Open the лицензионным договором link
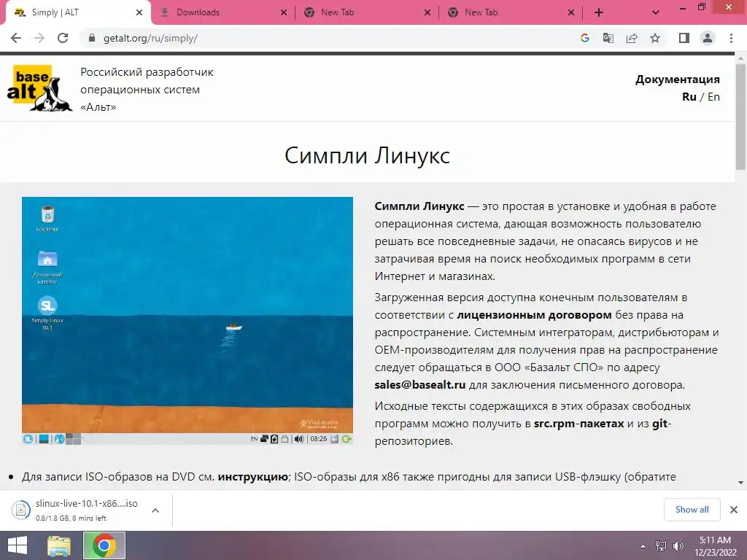The image size is (747, 560). [x=534, y=315]
